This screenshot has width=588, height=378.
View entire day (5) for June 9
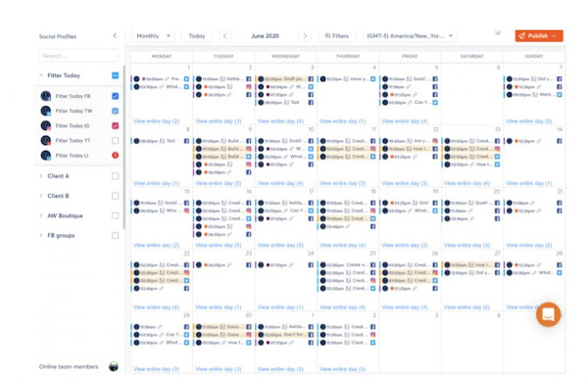click(219, 183)
